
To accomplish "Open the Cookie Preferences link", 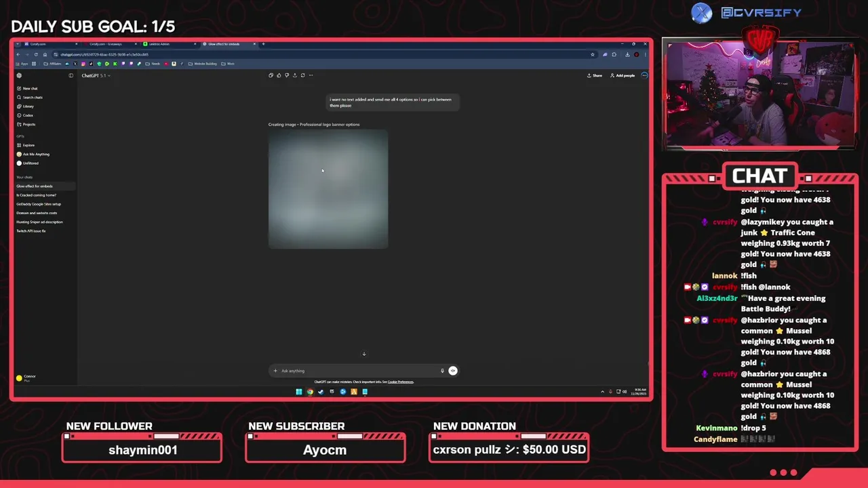I will 401,382.
